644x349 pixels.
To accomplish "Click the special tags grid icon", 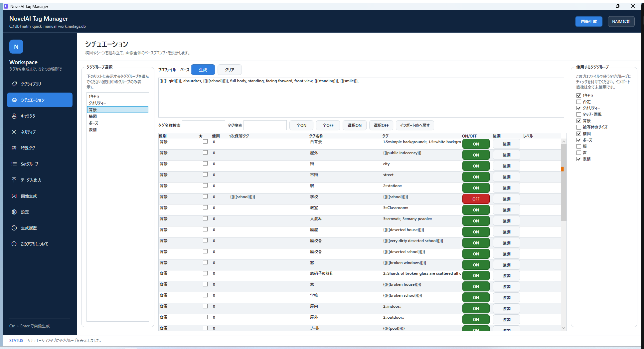I will click(14, 148).
